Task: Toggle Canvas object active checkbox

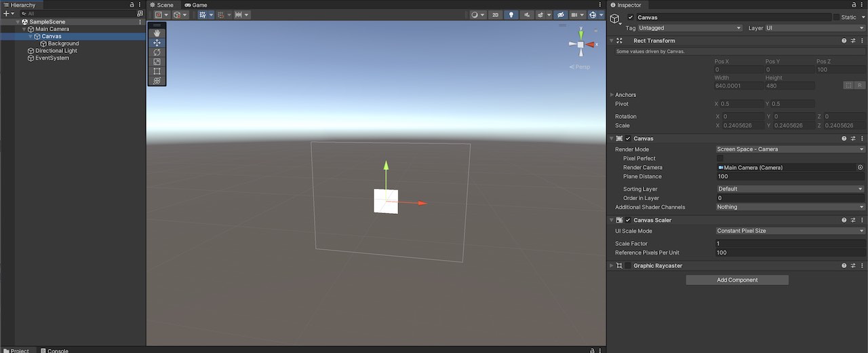Action: (631, 17)
